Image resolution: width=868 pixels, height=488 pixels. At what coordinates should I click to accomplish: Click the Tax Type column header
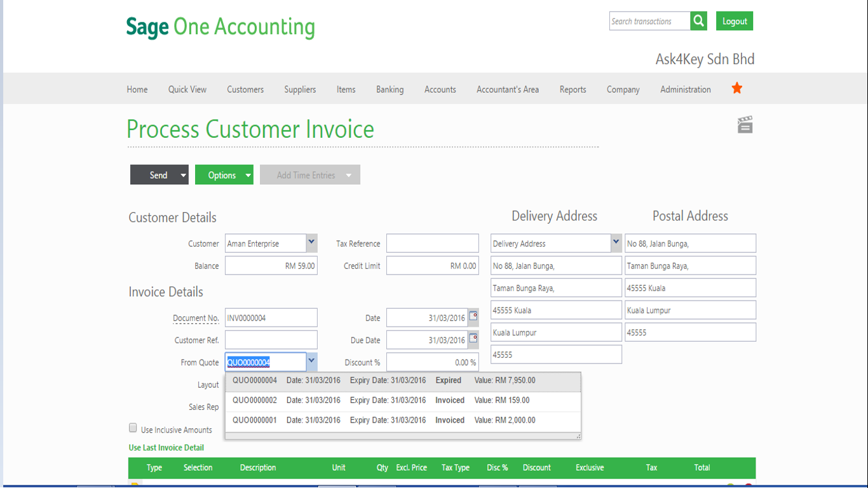(x=456, y=468)
